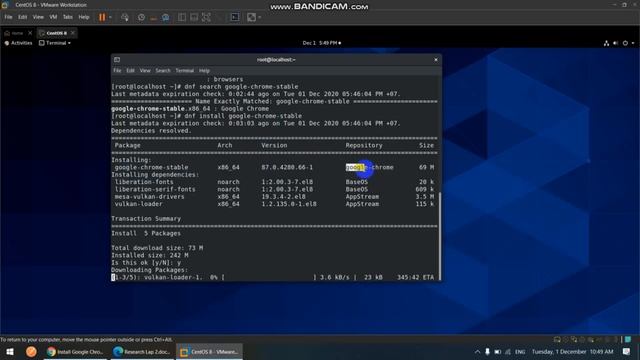Click the battery tray icon
Screen dimensions: 640x360
tap(498, 351)
